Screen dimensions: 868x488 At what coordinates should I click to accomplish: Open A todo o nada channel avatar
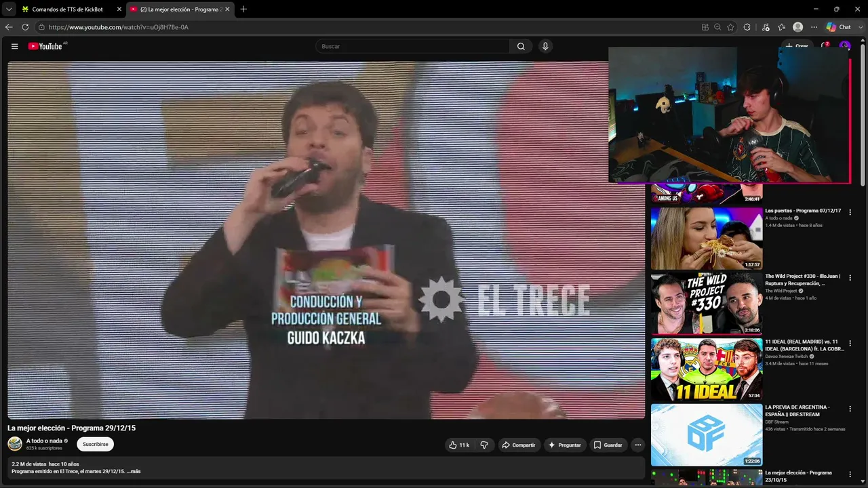15,444
